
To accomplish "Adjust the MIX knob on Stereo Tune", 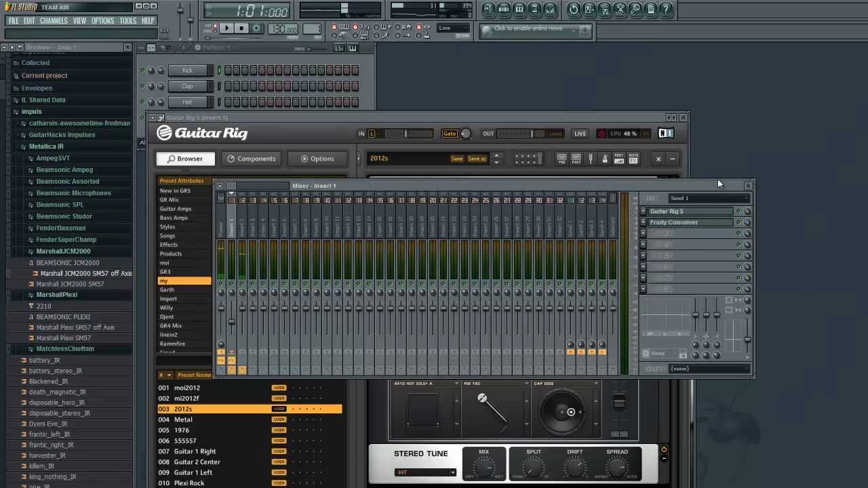I will [x=484, y=467].
